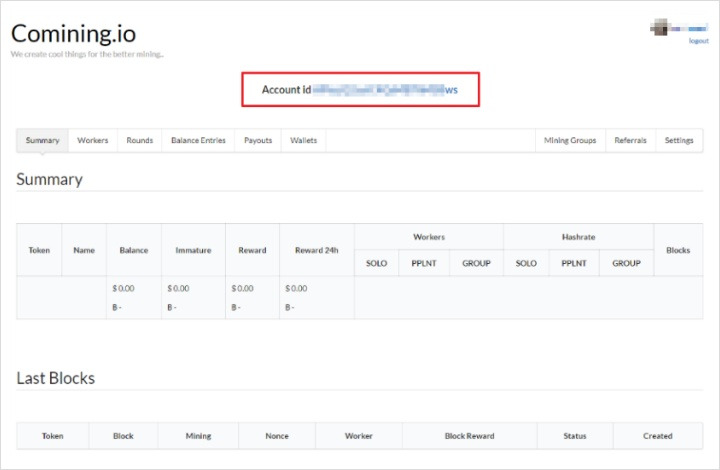Select the Payouts tab
This screenshot has height=470, width=720.
[258, 140]
